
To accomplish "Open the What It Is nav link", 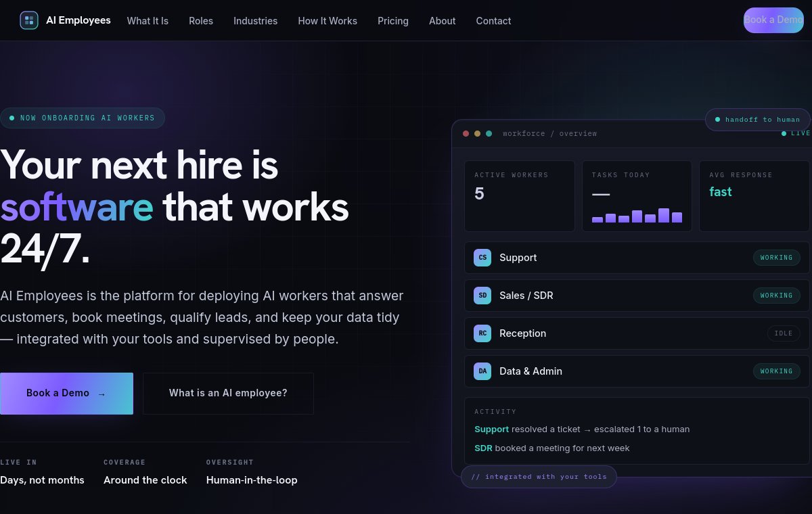I will [x=148, y=21].
